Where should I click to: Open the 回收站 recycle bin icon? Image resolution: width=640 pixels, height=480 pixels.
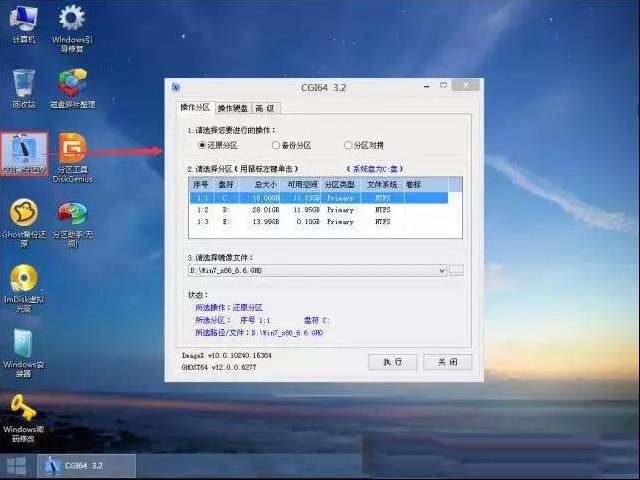tap(24, 89)
